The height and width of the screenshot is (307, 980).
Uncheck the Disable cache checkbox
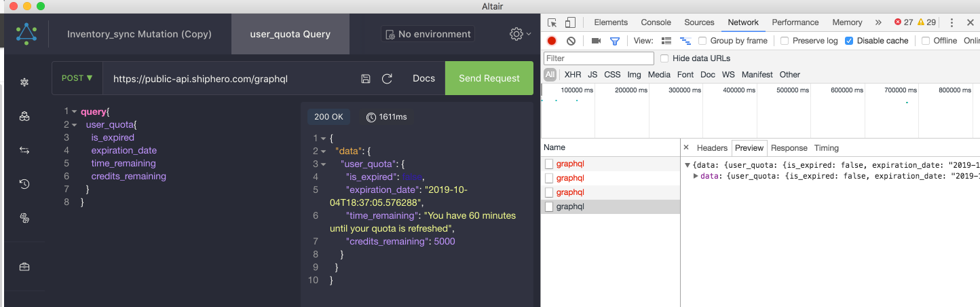click(849, 41)
